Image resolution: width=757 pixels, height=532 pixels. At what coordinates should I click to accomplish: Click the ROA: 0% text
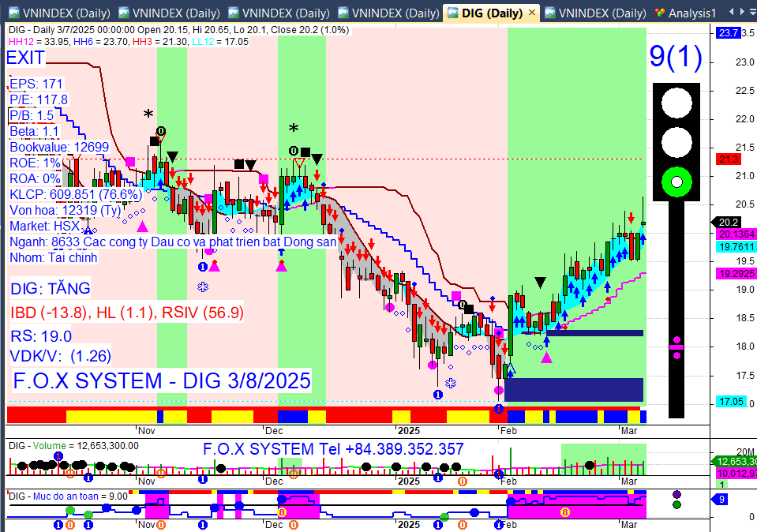coord(35,179)
